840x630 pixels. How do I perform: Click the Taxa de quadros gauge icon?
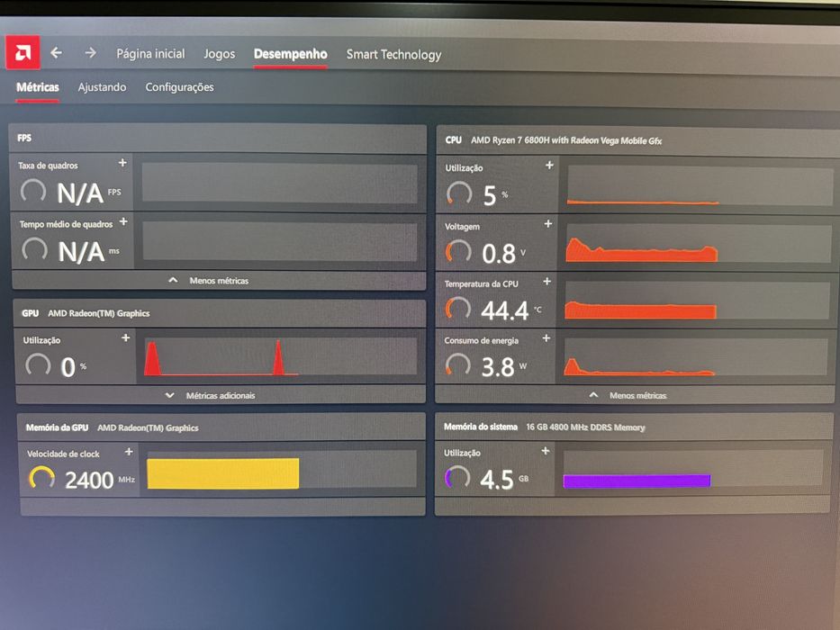pos(33,191)
